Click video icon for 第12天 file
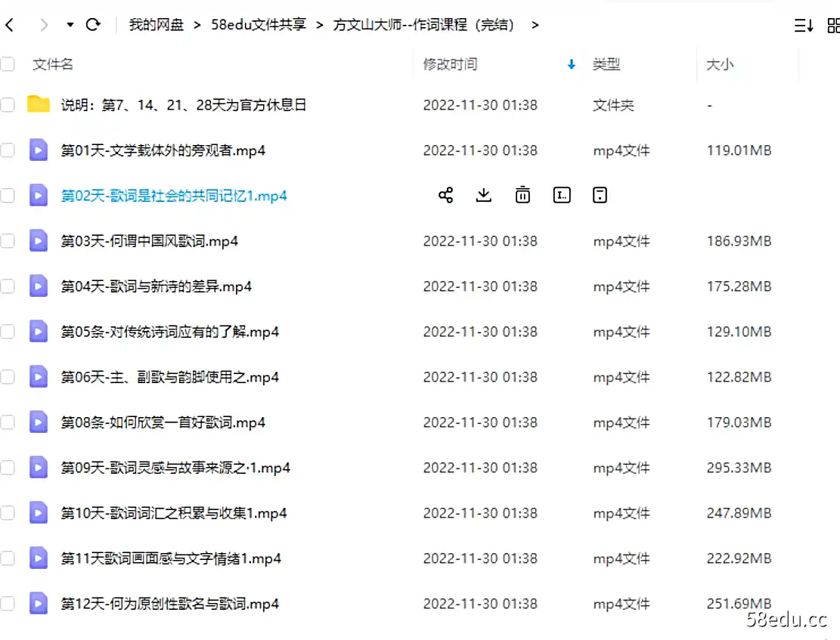This screenshot has height=640, width=840. click(38, 604)
